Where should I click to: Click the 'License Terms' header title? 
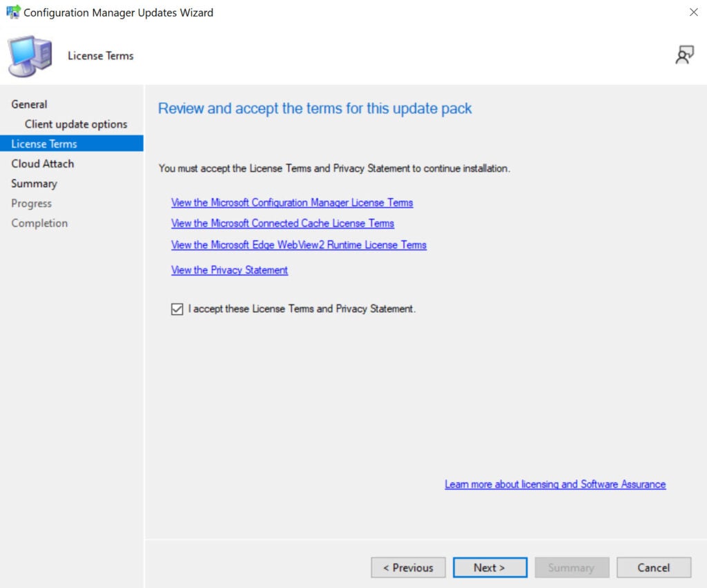101,56
